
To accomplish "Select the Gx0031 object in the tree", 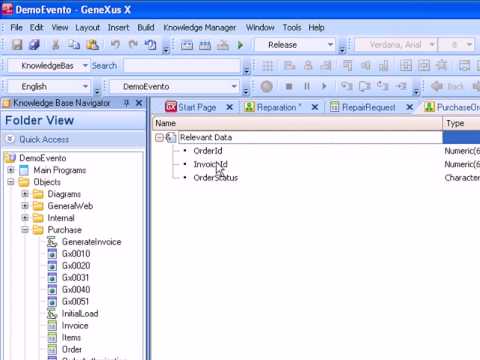I will [x=75, y=278].
